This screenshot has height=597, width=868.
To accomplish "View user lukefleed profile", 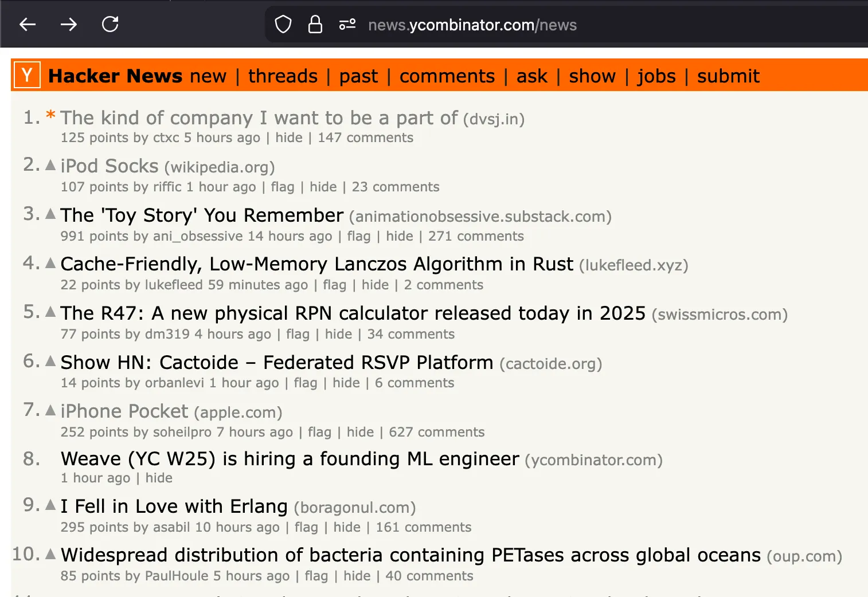I will pos(174,285).
